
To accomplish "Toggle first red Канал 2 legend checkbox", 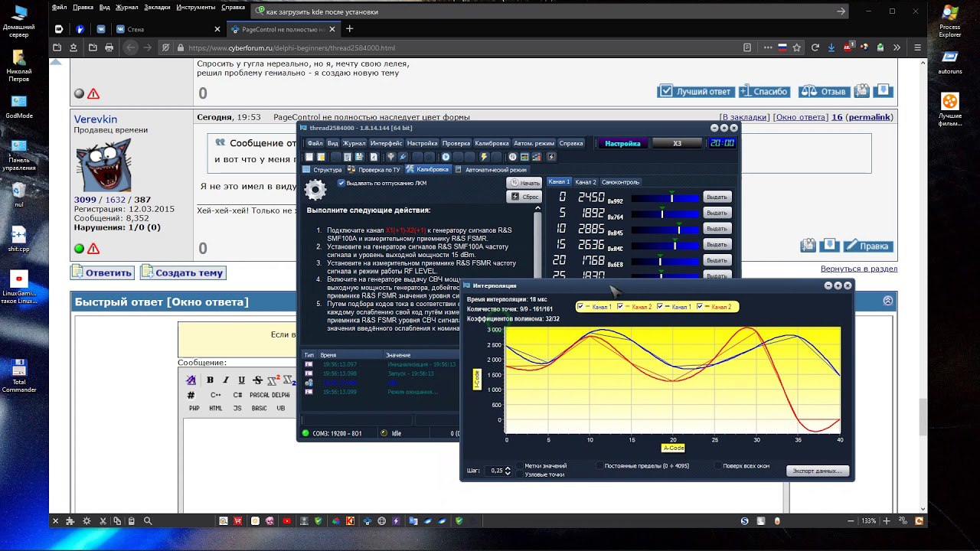I will [620, 307].
